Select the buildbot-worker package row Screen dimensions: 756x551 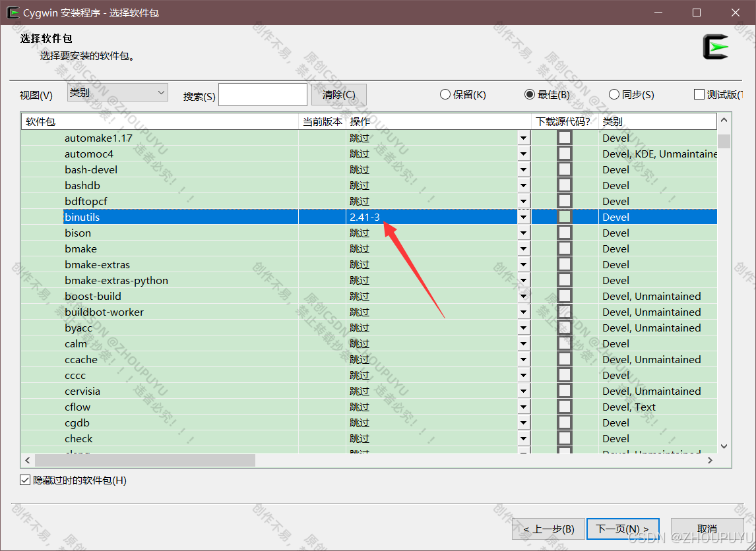pyautogui.click(x=369, y=312)
